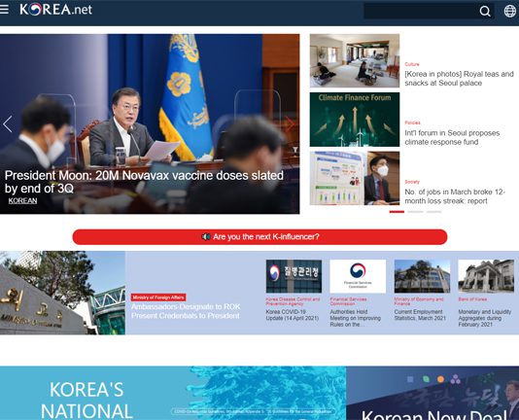Click the K-influencer megaphone icon
Image resolution: width=519 pixels, height=420 pixels.
click(x=206, y=237)
